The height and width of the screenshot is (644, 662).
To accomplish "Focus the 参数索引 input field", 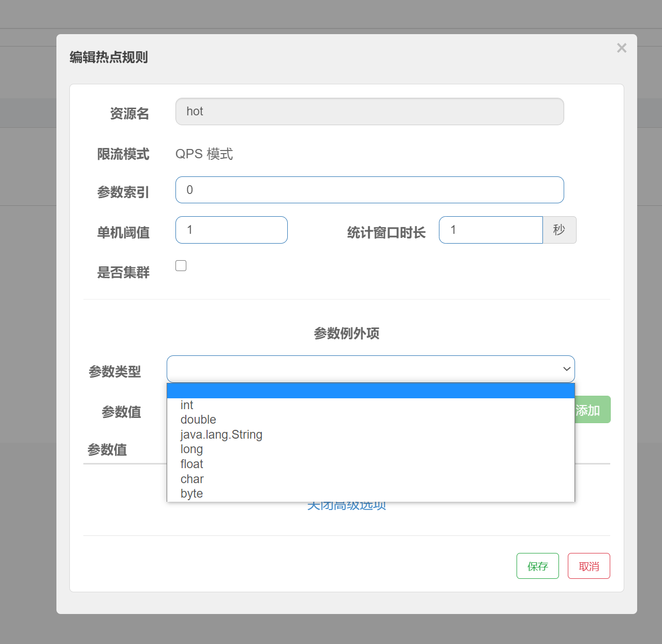I will [x=370, y=190].
